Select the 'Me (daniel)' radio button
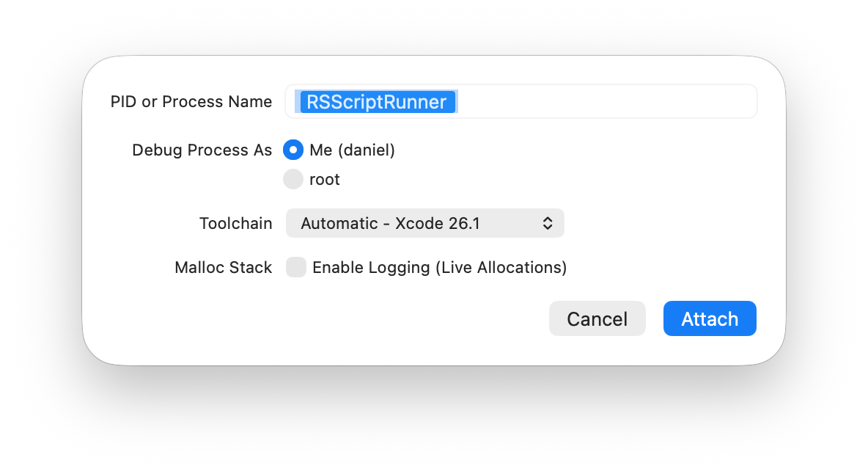 293,150
